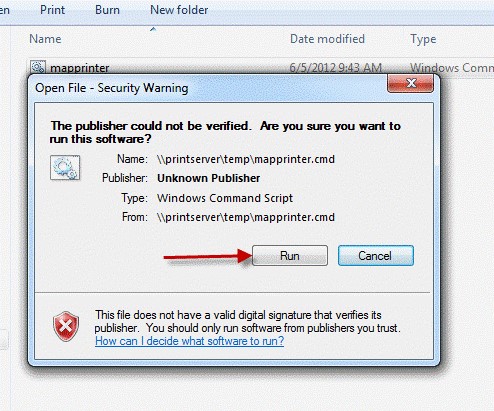
Task: Click the red shield warning icon
Action: tap(66, 326)
